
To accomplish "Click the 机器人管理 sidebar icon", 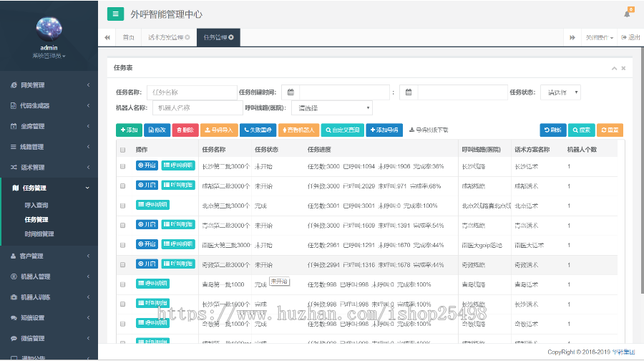I will pos(14,276).
